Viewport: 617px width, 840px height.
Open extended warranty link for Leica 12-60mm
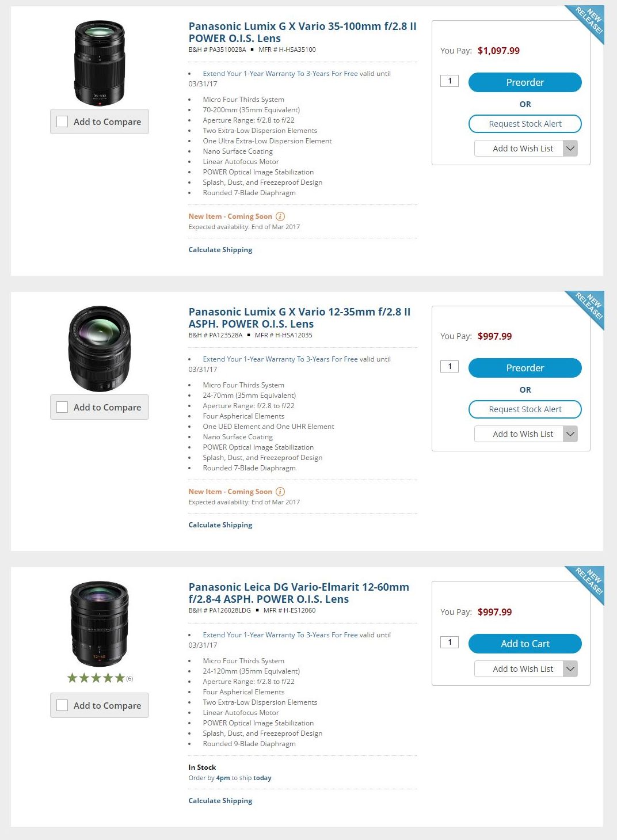click(280, 635)
